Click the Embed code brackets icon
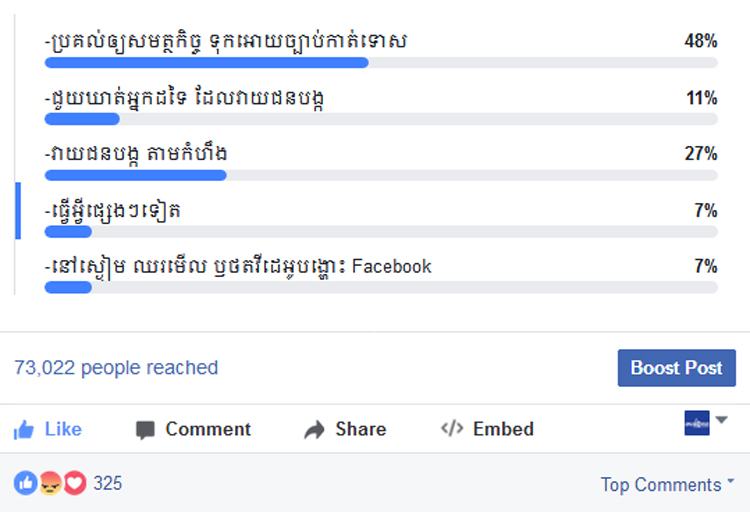This screenshot has width=750, height=512. click(452, 429)
